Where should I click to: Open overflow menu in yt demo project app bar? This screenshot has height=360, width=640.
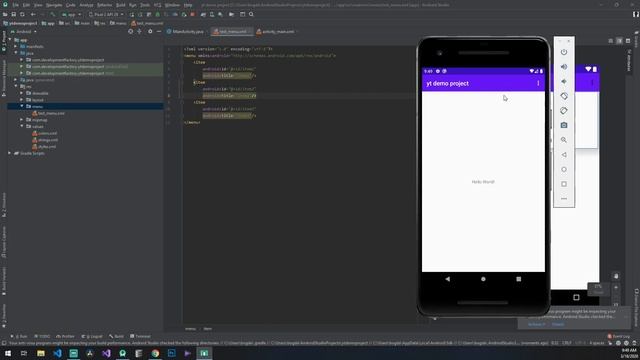point(538,83)
